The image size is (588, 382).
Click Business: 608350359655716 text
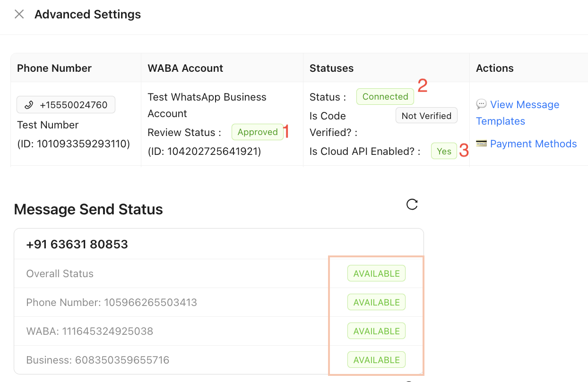tap(98, 360)
